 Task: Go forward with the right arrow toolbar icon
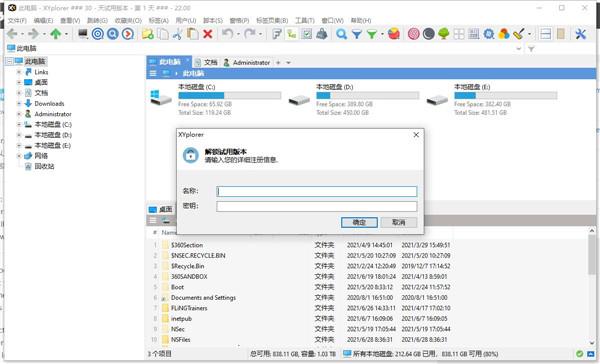click(x=34, y=34)
